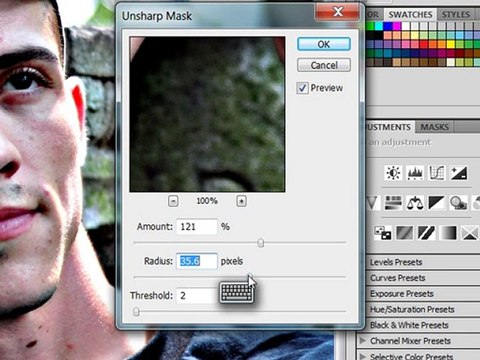Screen dimensions: 480x360
Task: Pick the pure blue swatch
Action: point(388,26)
